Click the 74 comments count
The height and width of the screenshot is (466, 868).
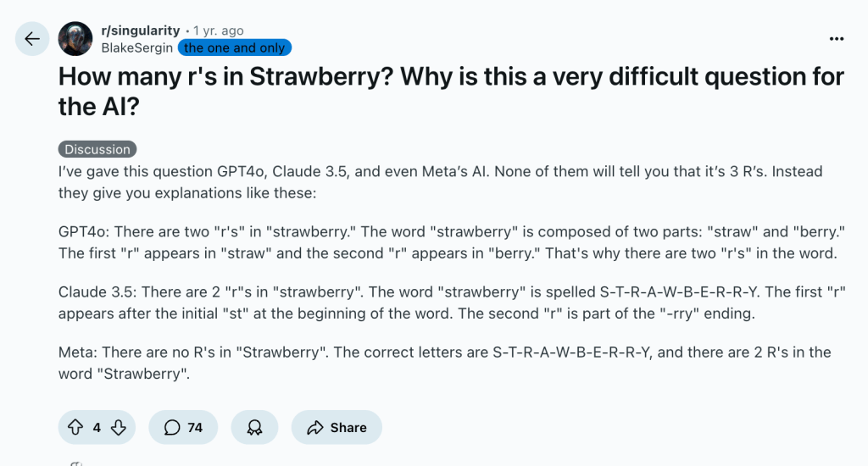pos(195,427)
